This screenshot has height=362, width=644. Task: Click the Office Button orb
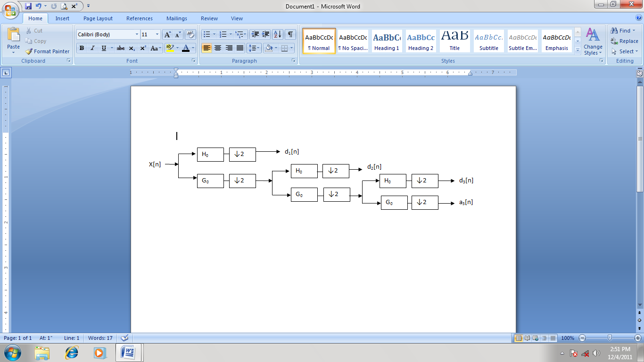10,9
